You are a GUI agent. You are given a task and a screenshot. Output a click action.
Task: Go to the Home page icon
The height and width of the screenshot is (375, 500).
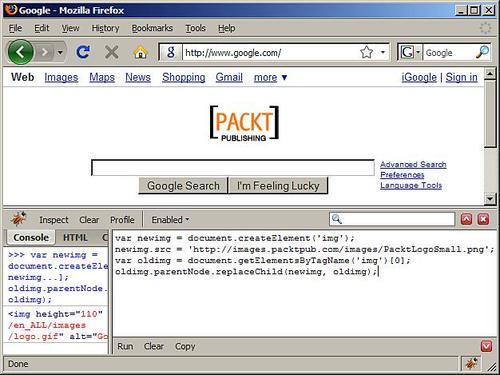[140, 52]
